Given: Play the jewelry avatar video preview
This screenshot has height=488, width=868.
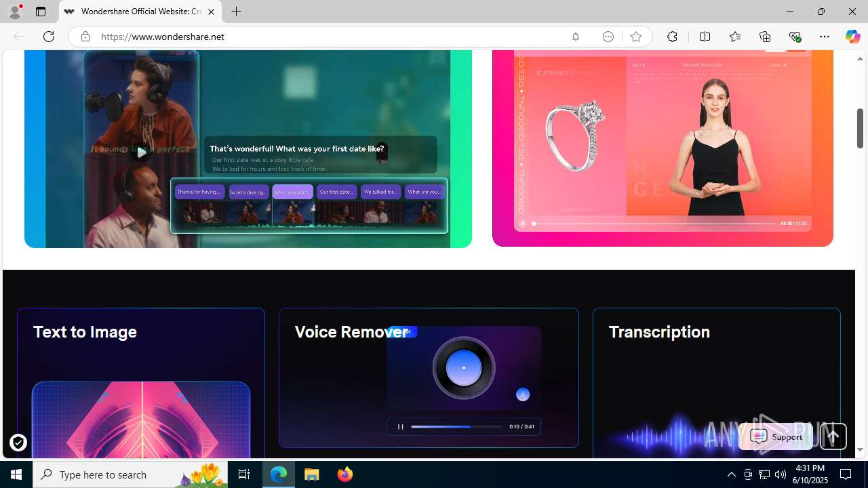Looking at the screenshot, I should (522, 223).
